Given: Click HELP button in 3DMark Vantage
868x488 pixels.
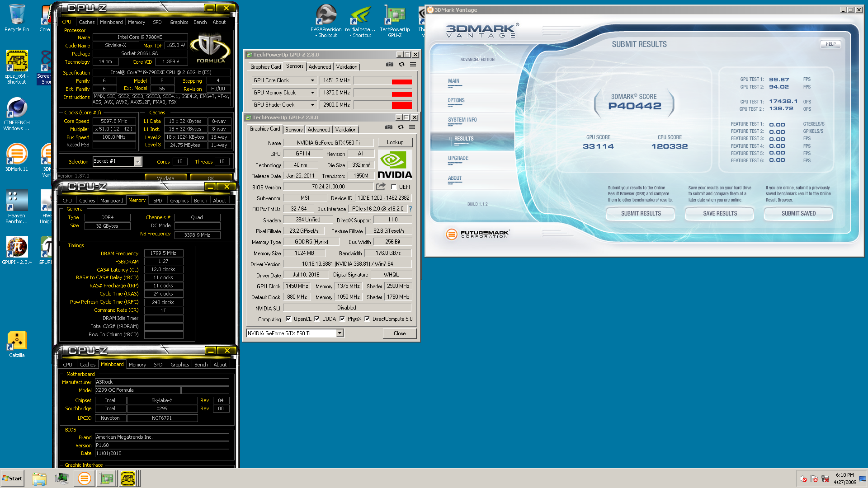Looking at the screenshot, I should [830, 44].
